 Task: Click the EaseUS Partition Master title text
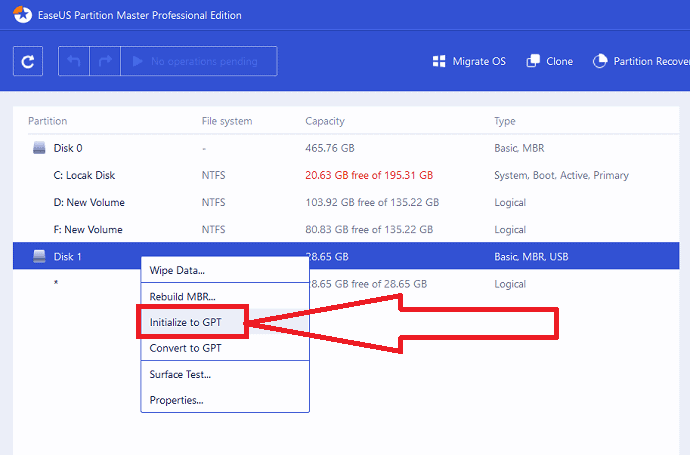pos(139,15)
